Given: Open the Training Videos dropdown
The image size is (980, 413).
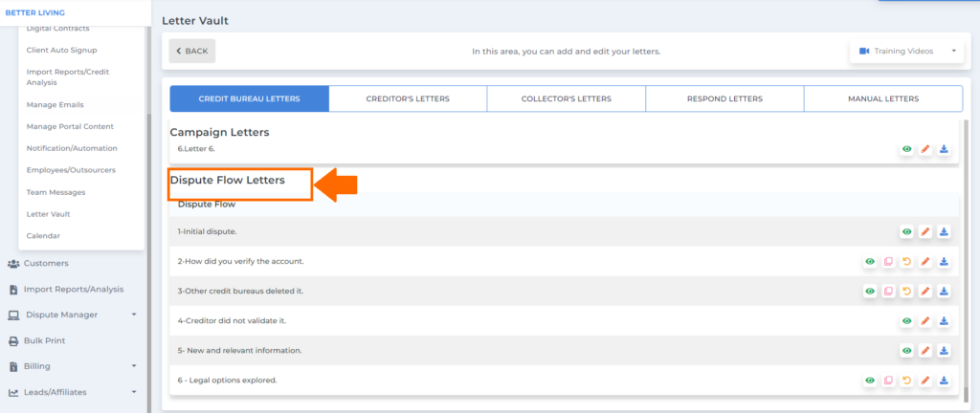Looking at the screenshot, I should coord(907,52).
